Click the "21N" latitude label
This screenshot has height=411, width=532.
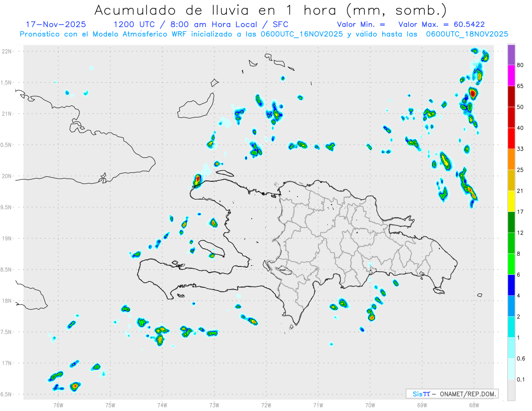pyautogui.click(x=7, y=114)
